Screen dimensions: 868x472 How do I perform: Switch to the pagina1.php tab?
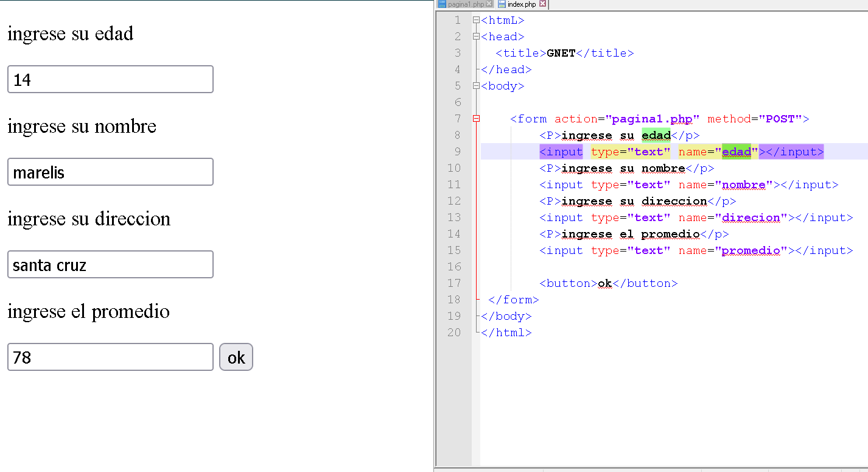coord(466,4)
